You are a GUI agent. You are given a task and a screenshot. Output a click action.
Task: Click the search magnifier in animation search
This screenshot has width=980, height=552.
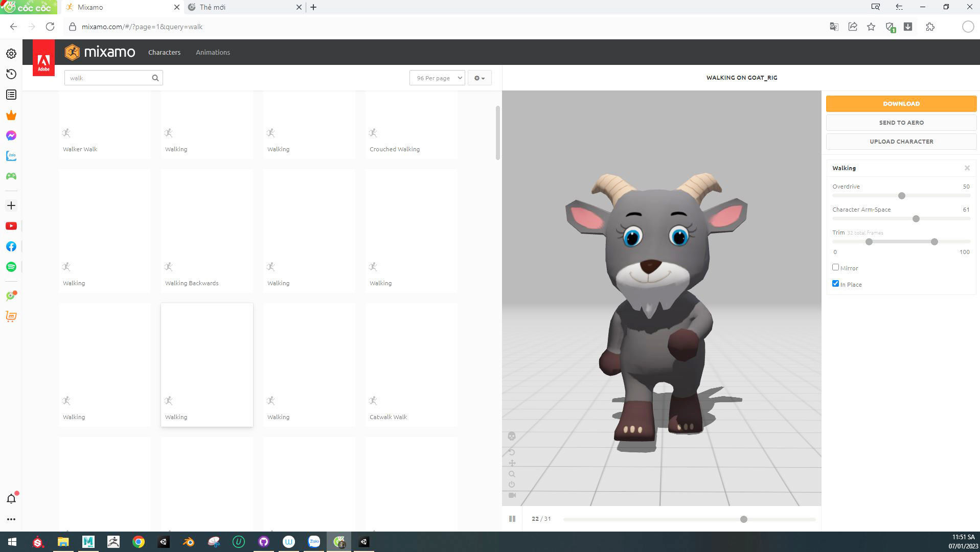point(155,78)
